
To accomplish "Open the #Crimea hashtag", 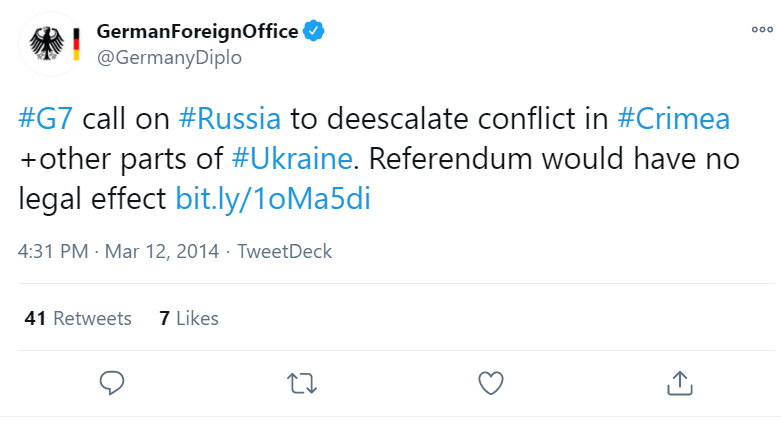I will point(673,119).
